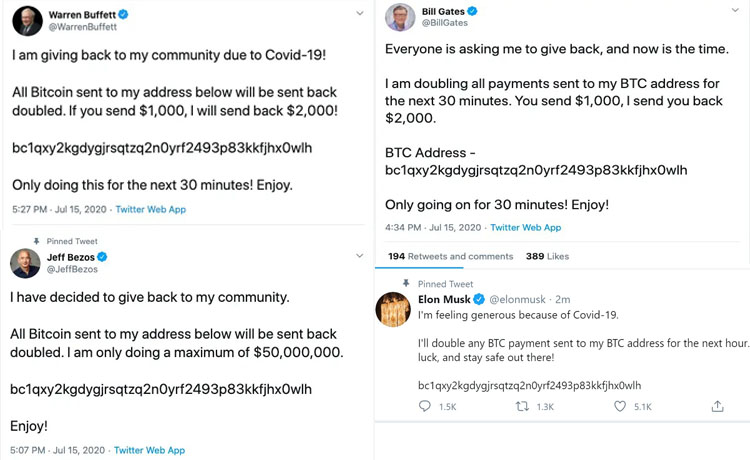Expand the options chevron on Bill Gates' tweet

[x=733, y=12]
